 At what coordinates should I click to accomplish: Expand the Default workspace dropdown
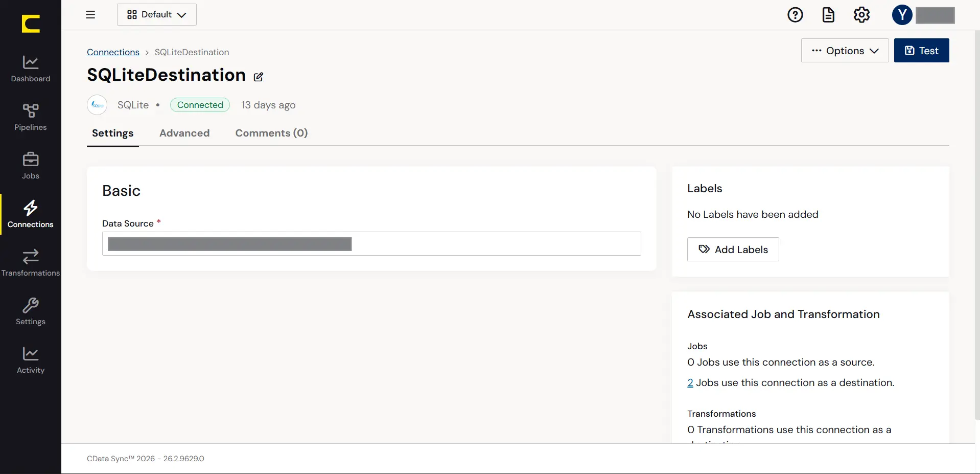(157, 14)
